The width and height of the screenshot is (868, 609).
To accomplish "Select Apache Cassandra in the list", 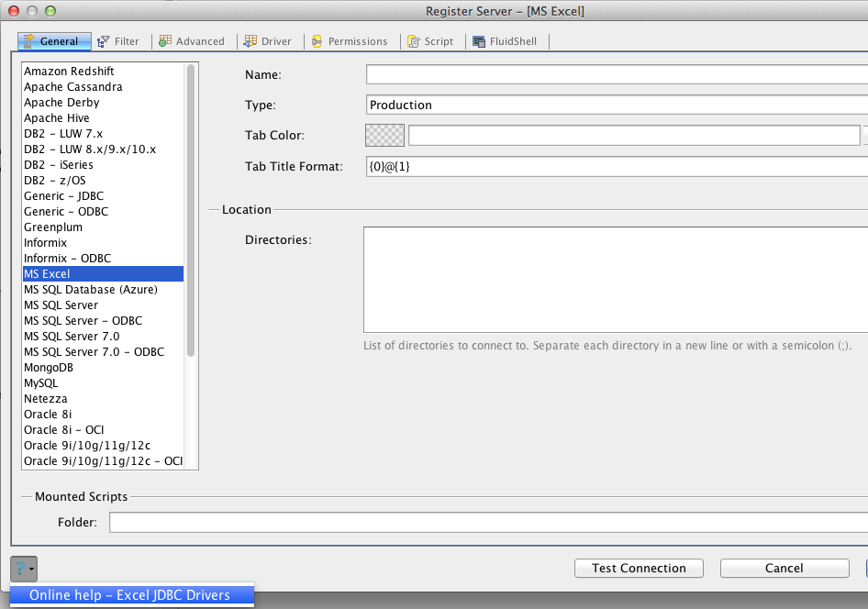I will (x=103, y=87).
